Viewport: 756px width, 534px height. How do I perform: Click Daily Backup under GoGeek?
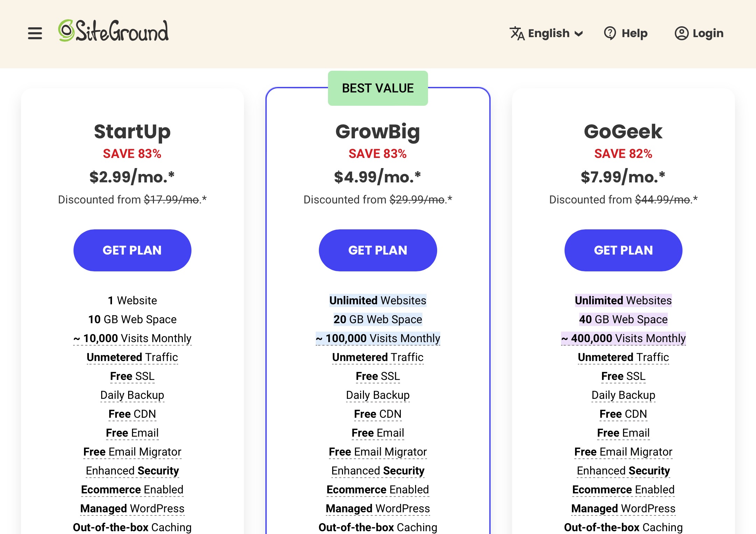point(623,395)
